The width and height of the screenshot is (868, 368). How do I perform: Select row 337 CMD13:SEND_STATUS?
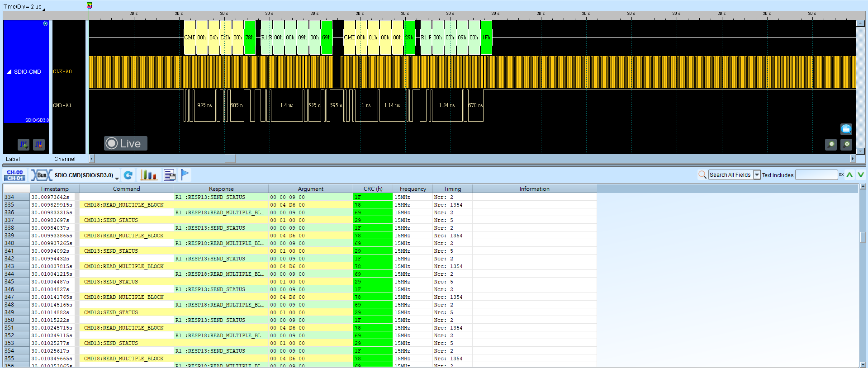click(x=300, y=220)
